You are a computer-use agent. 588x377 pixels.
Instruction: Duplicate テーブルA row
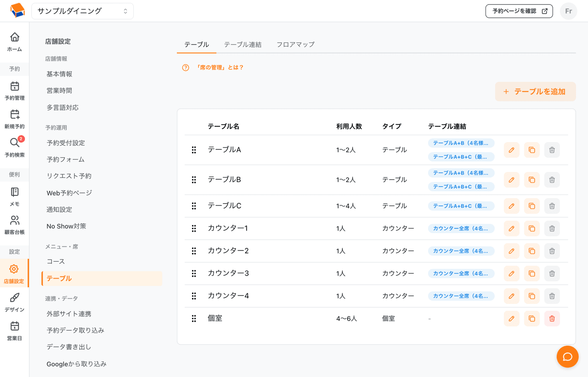(x=532, y=150)
